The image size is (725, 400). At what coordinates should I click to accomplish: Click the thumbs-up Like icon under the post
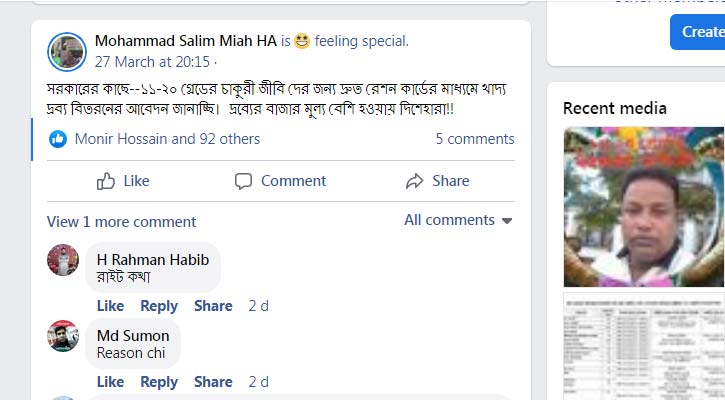pyautogui.click(x=106, y=181)
